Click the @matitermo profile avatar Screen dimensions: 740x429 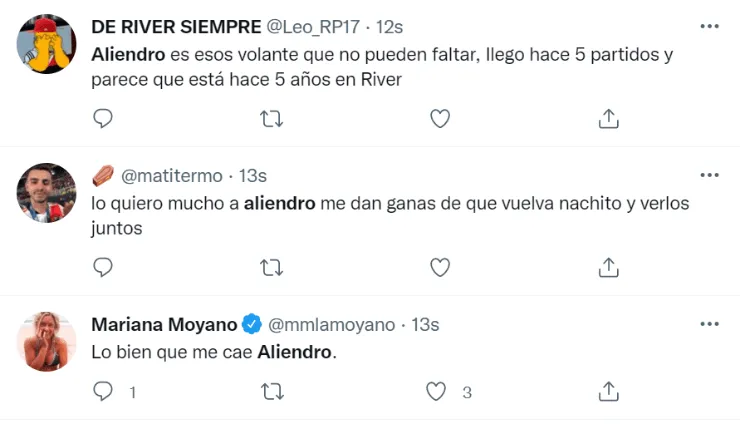click(47, 192)
